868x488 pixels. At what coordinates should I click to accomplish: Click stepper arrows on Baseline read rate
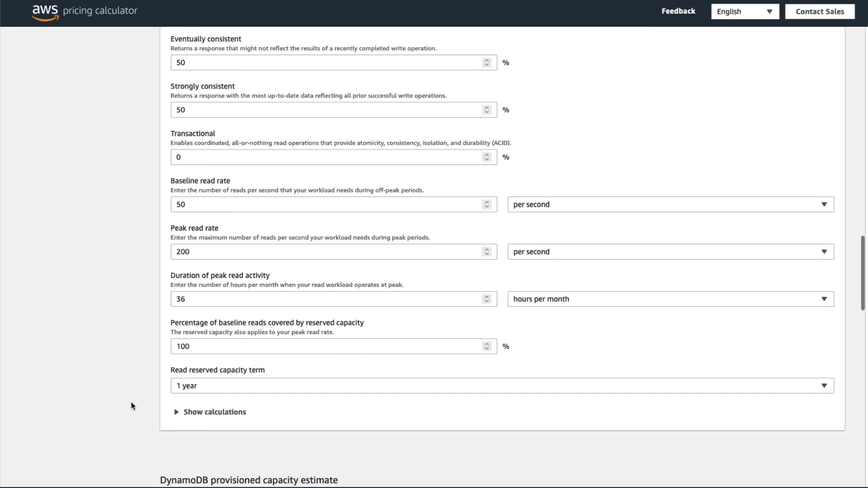pyautogui.click(x=486, y=205)
